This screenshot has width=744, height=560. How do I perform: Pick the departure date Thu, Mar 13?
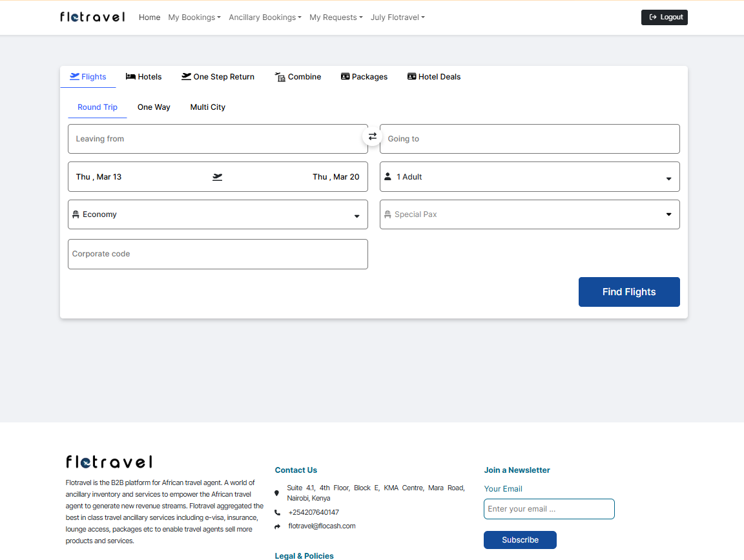pyautogui.click(x=99, y=177)
